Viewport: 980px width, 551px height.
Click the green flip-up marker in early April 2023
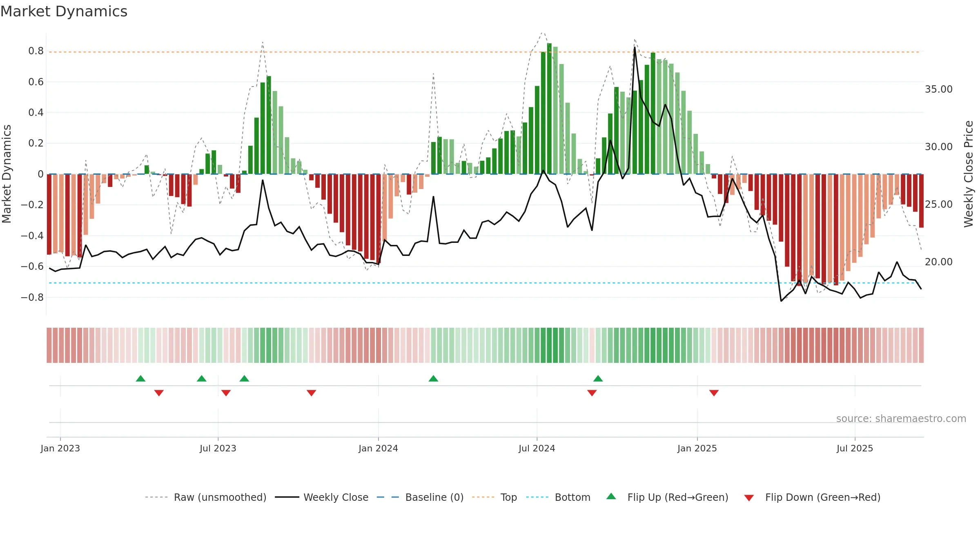(140, 378)
